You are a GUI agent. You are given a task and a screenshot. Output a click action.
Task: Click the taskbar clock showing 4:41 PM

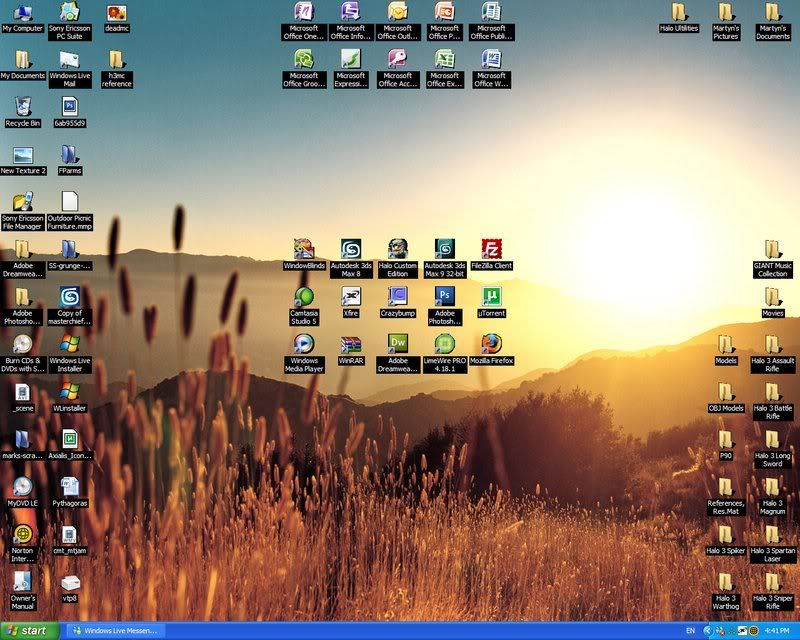tap(775, 631)
